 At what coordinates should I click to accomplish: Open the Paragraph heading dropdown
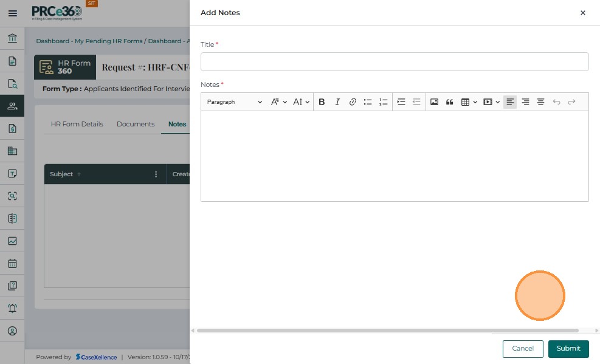[234, 101]
